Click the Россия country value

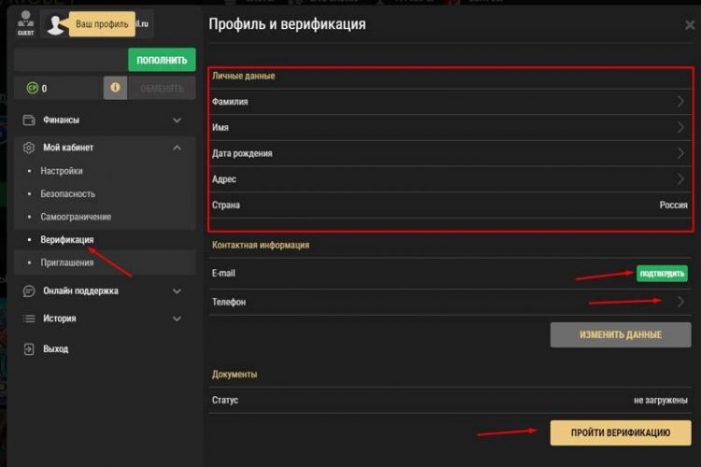(x=673, y=205)
